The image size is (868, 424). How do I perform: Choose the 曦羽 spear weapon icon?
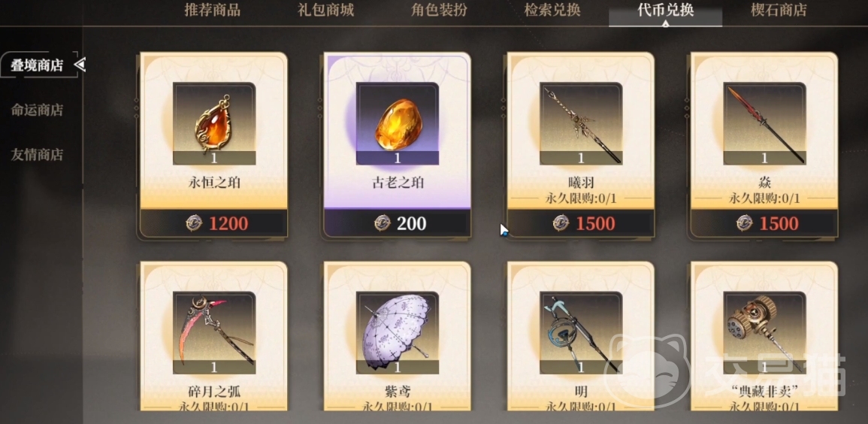pos(581,123)
